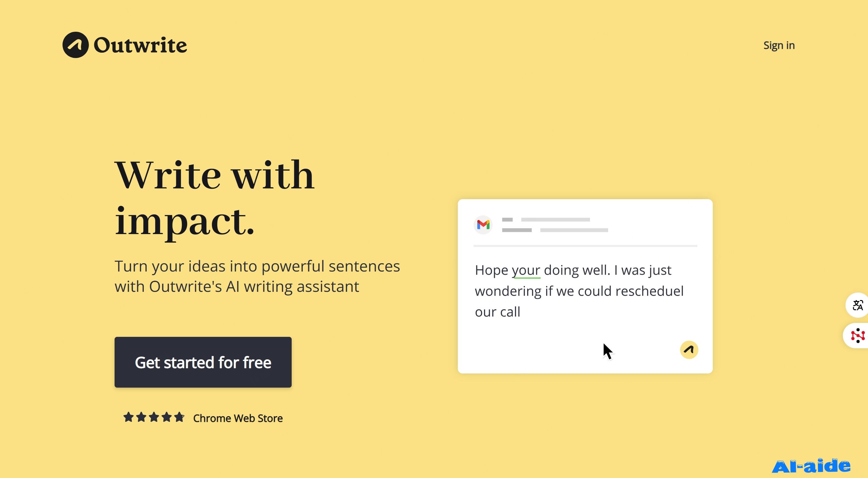The width and height of the screenshot is (868, 478).
Task: Click the last star in rating
Action: click(x=179, y=417)
